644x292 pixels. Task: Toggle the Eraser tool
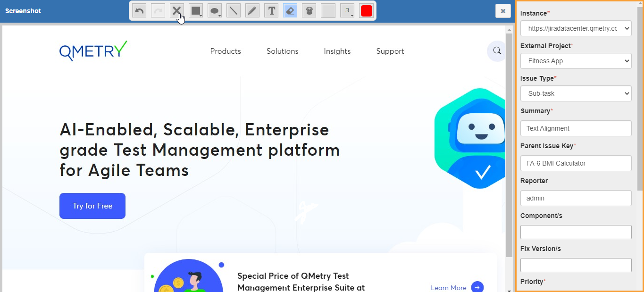click(290, 11)
